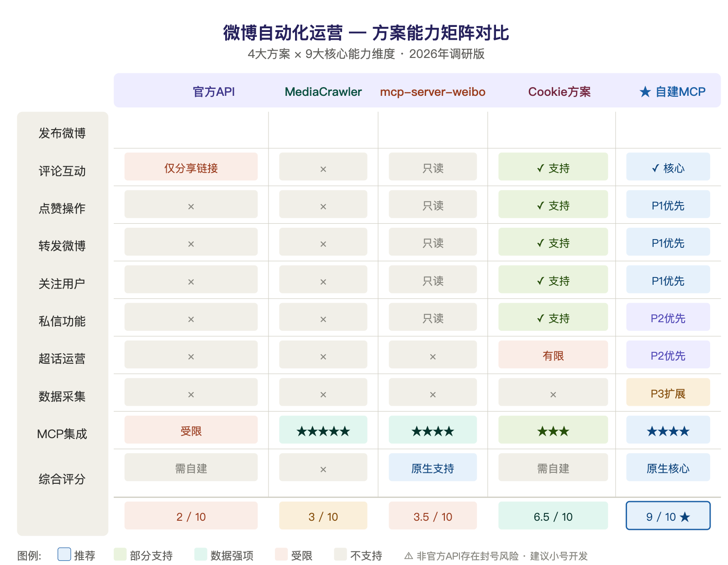Click P1优先 in the 关注用户 row
Image resolution: width=728 pixels, height=565 pixels.
[x=668, y=279]
